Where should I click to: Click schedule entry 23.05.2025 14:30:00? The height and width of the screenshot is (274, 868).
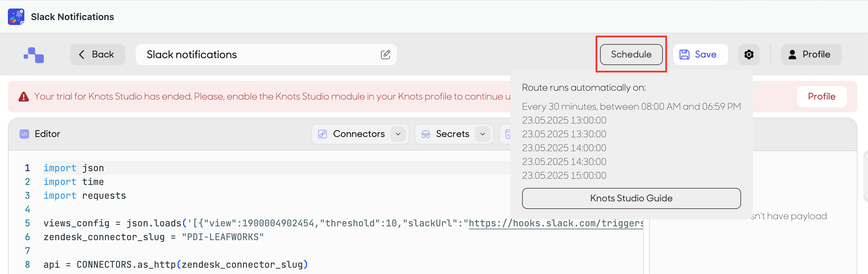point(564,162)
